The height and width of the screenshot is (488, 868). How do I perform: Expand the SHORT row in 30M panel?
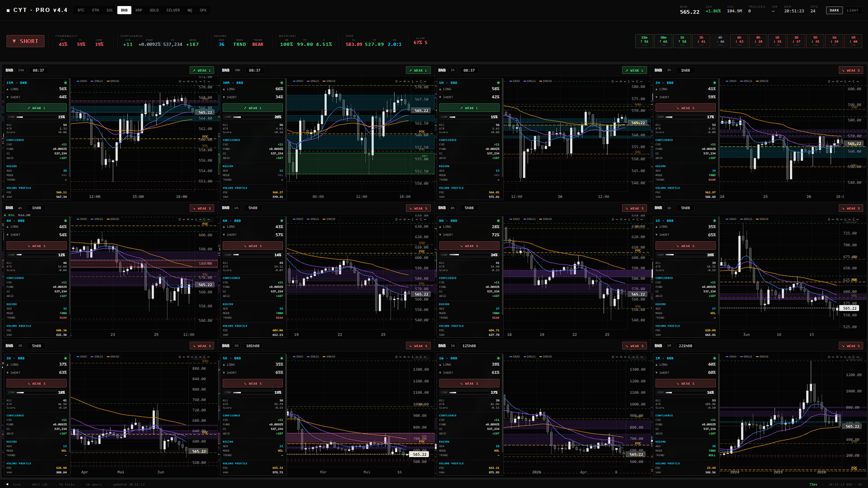(x=253, y=97)
